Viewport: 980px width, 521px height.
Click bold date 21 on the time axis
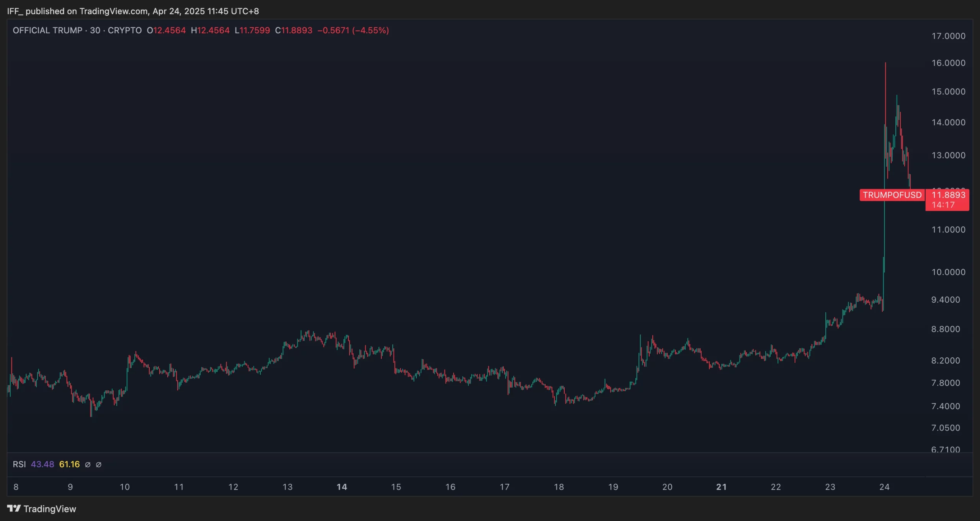coord(722,487)
